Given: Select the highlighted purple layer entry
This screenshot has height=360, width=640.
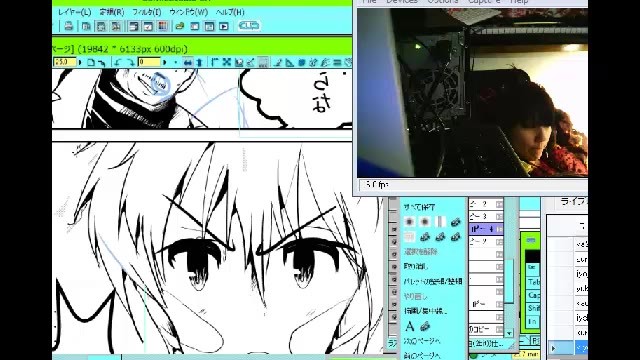Looking at the screenshot, I should [x=486, y=229].
